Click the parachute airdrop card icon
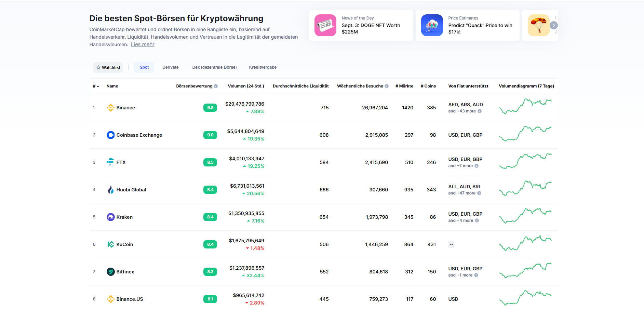644x310 pixels. point(539,25)
